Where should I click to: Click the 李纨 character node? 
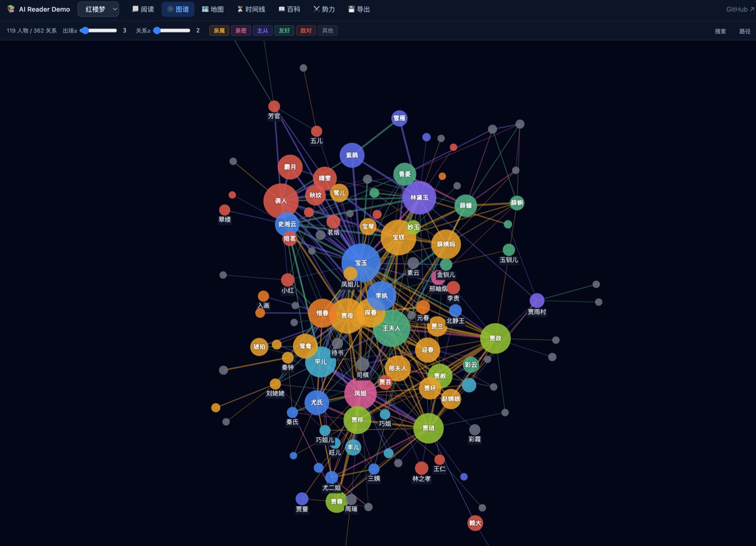(381, 296)
